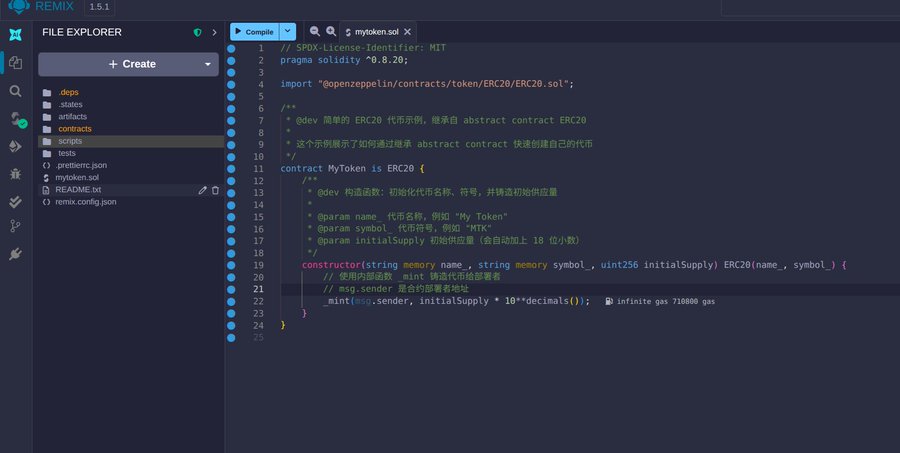
Task: Toggle breakpoint dot on line 24
Action: click(231, 326)
